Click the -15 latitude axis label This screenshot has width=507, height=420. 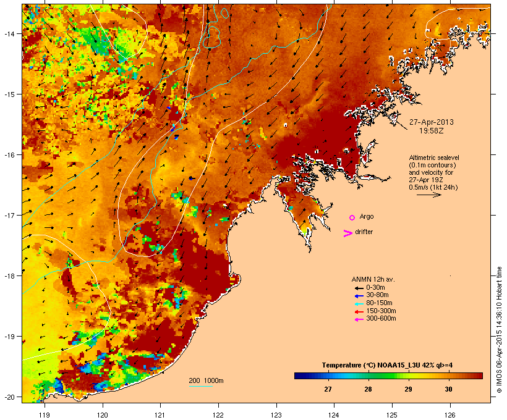(x=9, y=94)
